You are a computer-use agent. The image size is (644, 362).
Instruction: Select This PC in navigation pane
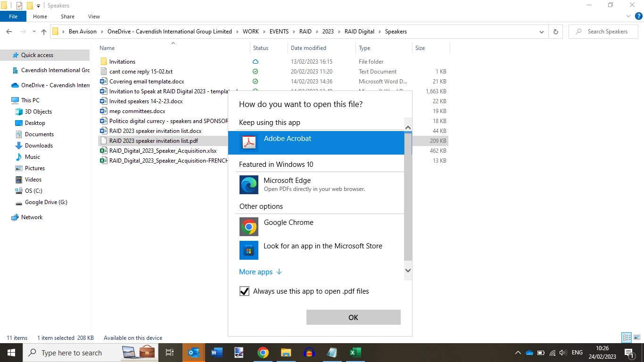click(x=25, y=100)
